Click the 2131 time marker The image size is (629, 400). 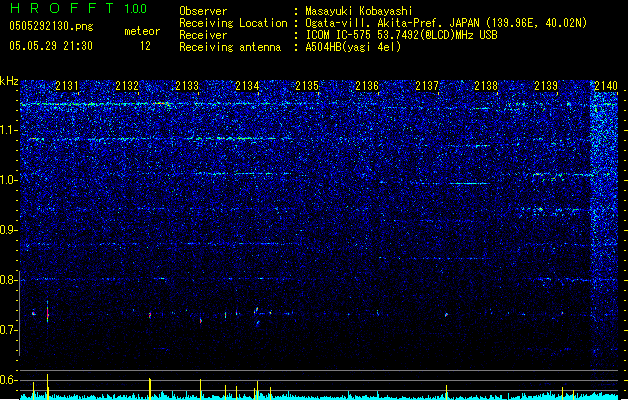(67, 86)
